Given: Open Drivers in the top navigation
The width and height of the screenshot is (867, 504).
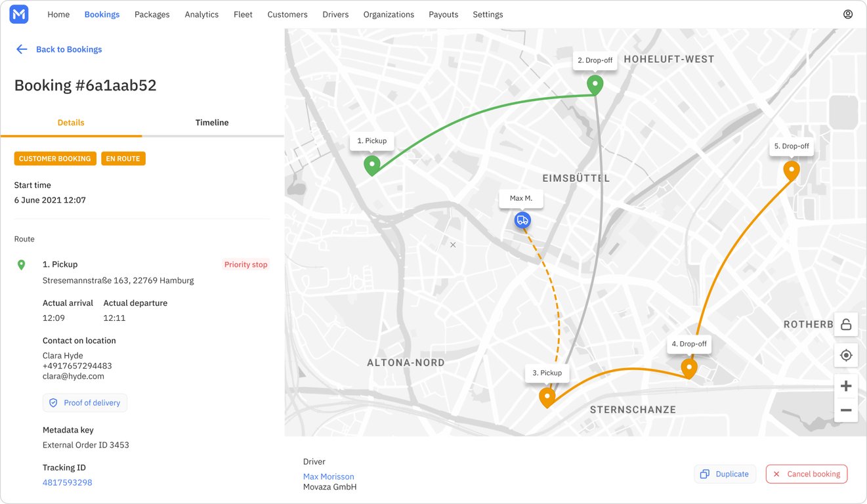Looking at the screenshot, I should (335, 14).
